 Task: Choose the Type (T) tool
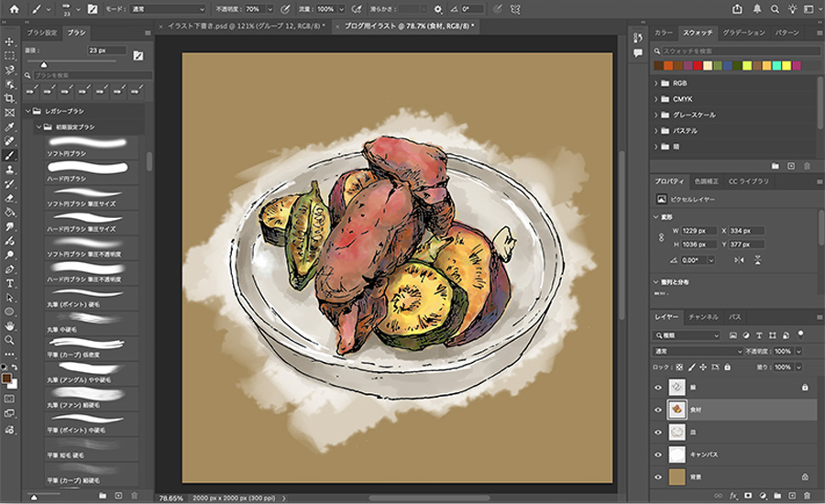[x=9, y=283]
